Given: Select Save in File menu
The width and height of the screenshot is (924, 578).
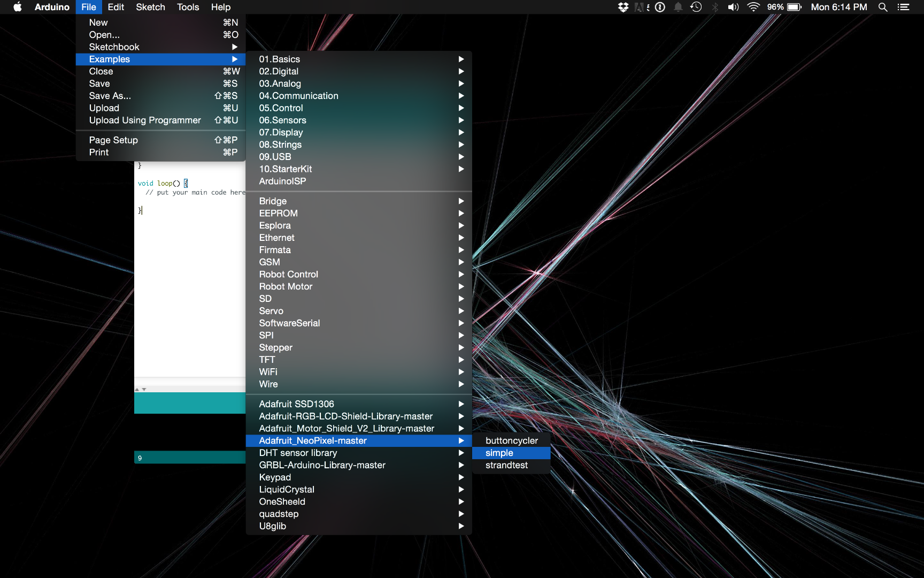Looking at the screenshot, I should click(160, 83).
